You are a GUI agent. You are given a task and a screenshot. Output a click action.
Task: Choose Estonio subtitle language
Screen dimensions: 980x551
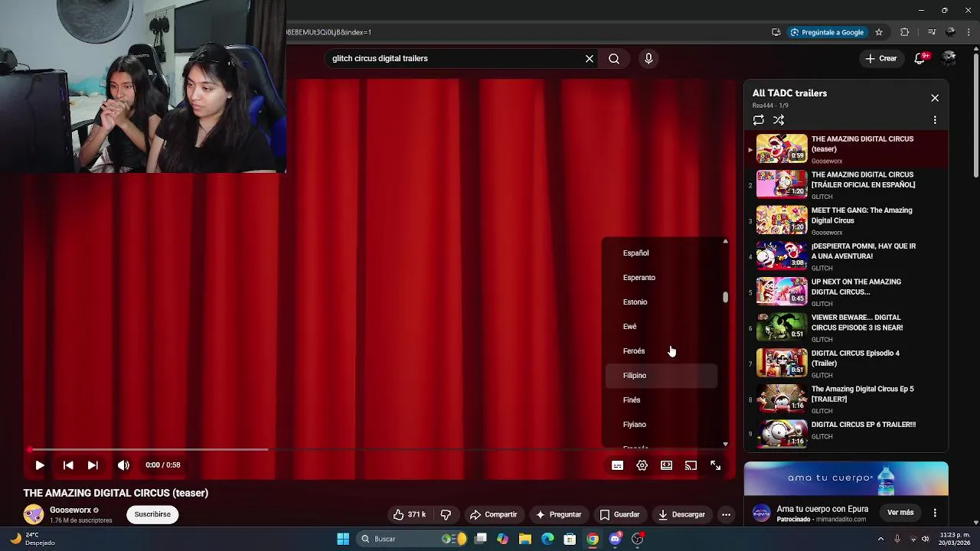click(x=661, y=302)
